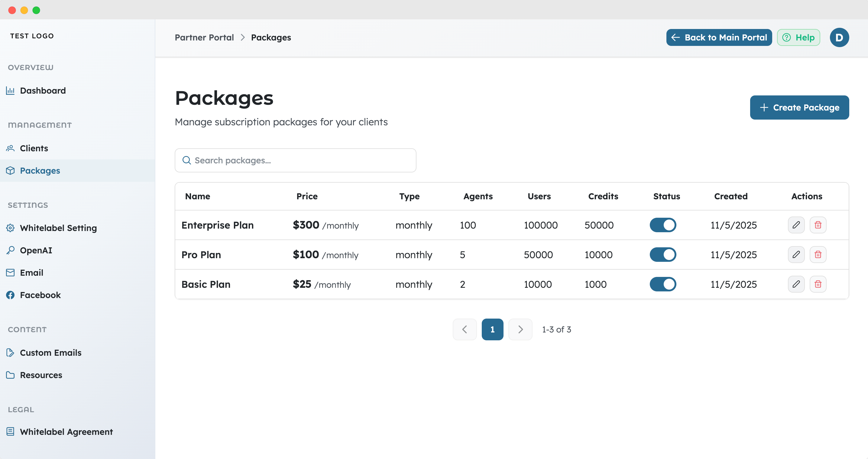Viewport: 868px width, 459px height.
Task: Open Custom Emails in the sidebar
Action: point(50,353)
